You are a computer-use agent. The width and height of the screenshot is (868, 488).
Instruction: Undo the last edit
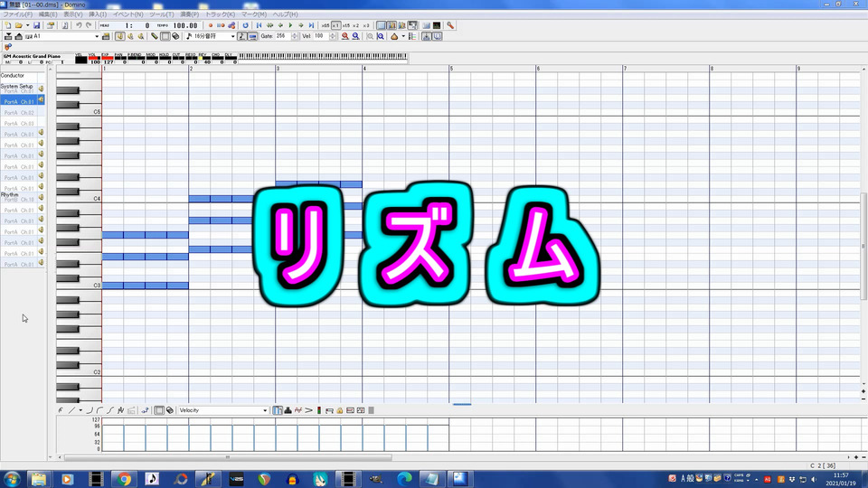point(79,25)
